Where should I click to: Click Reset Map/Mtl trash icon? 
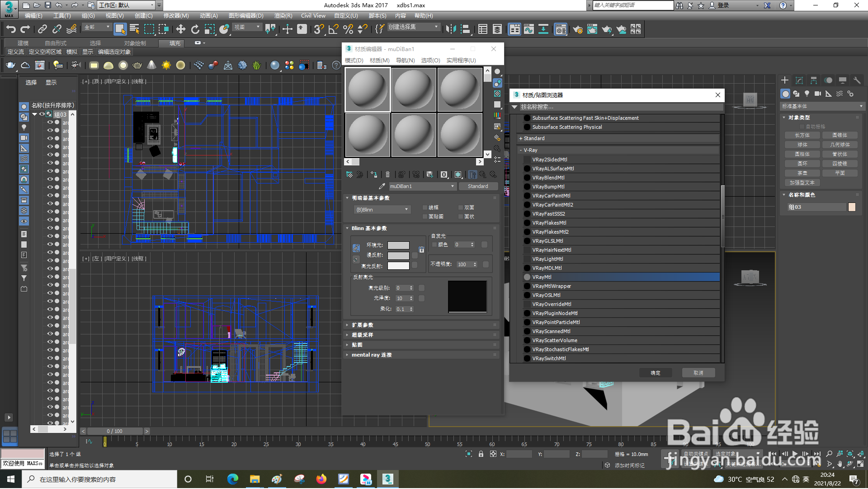(387, 174)
